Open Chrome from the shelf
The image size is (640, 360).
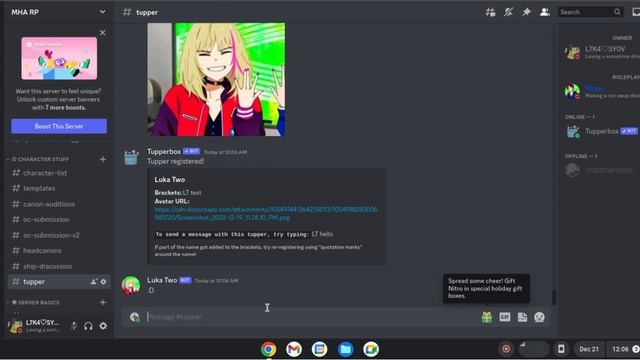pyautogui.click(x=269, y=349)
